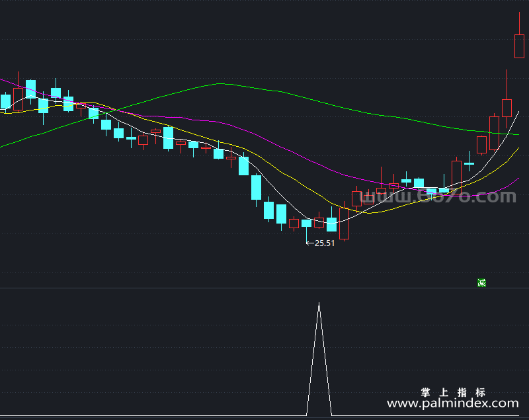Click the 25.51 low price label
Viewport: 529px width, 420px height.
pyautogui.click(x=325, y=243)
